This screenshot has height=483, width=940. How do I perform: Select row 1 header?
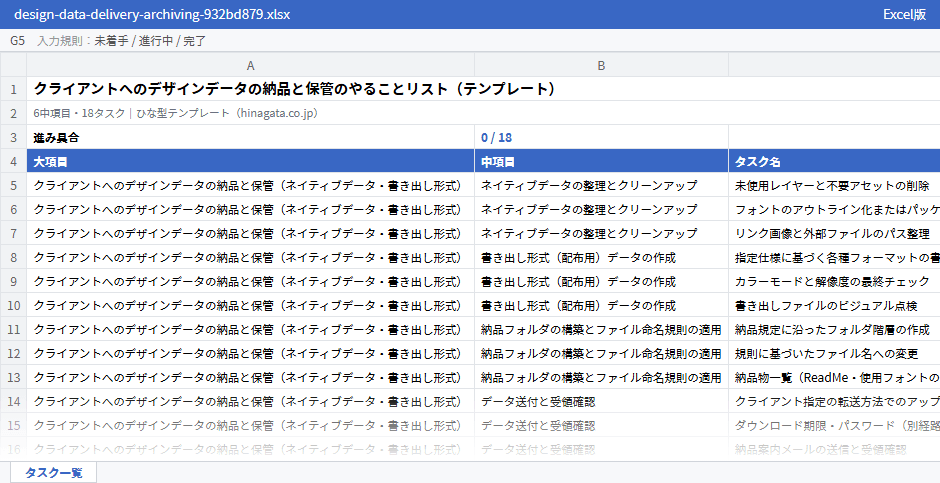[13, 89]
